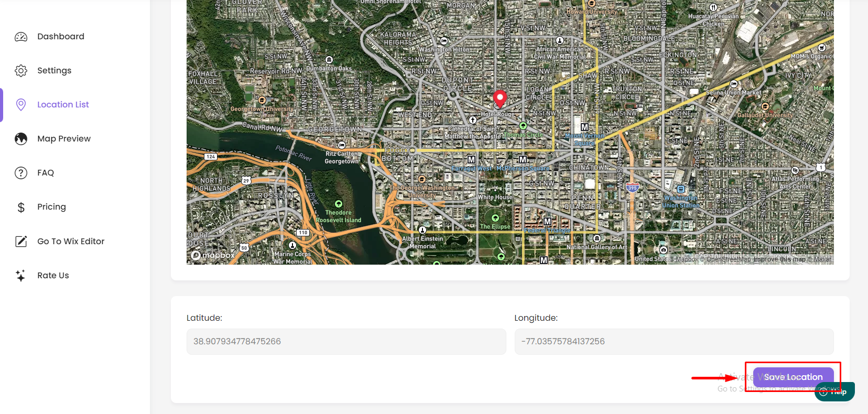Click the Help button
Image resolution: width=868 pixels, height=414 pixels.
tap(834, 391)
